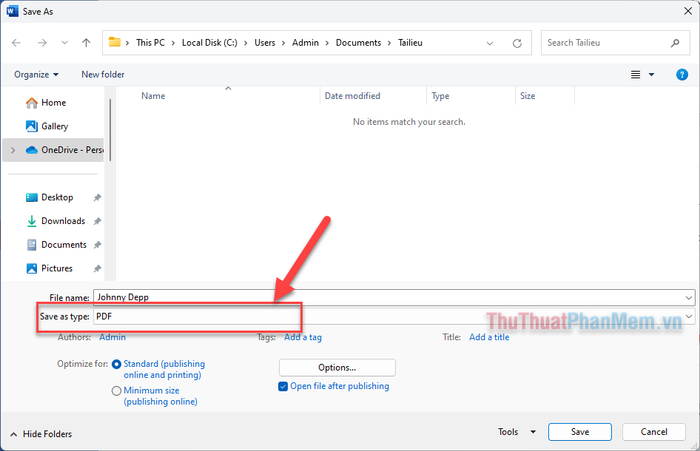Open the Tools dropdown
700x451 pixels.
click(517, 432)
